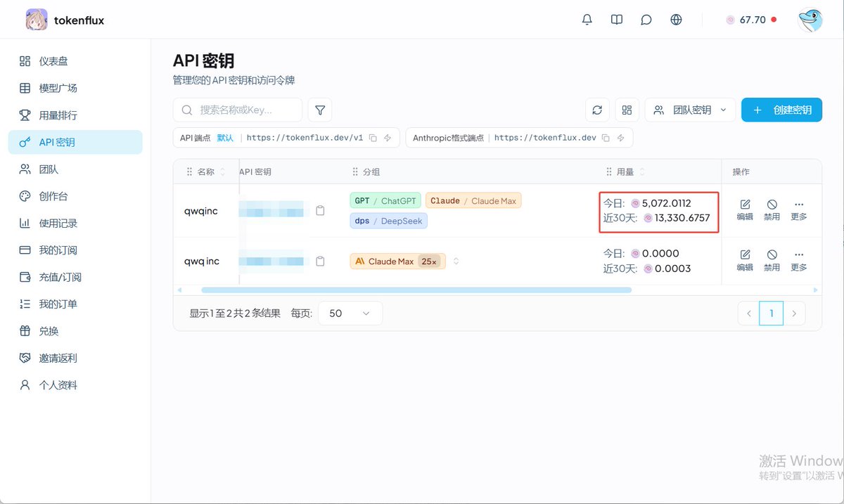Viewport: 844px width, 504px height.
Task: Edit the qwqinc key
Action: (745, 209)
